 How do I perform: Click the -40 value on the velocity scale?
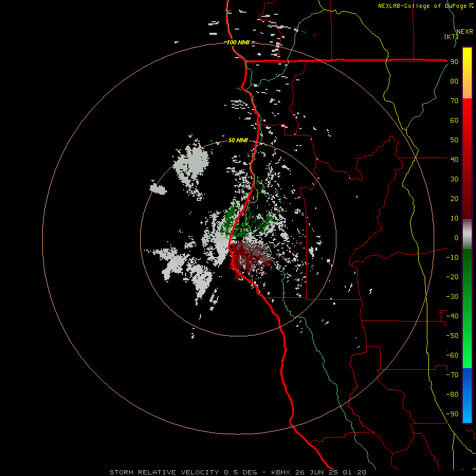point(452,316)
